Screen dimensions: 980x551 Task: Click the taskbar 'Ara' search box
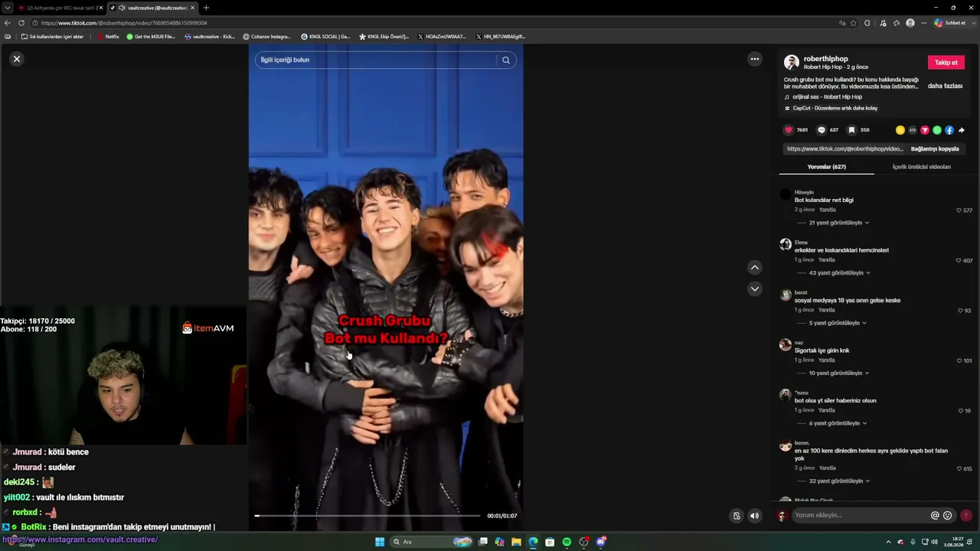coord(432,542)
